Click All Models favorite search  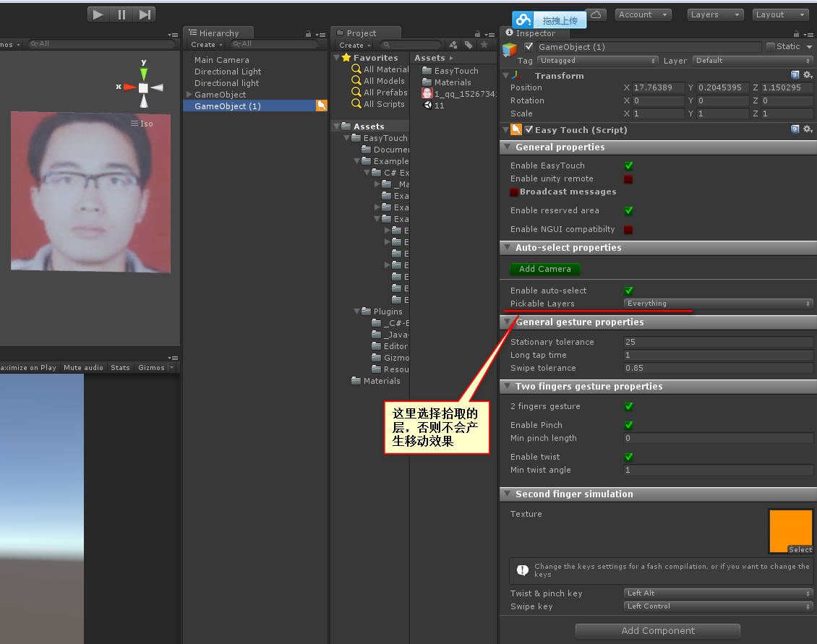pos(378,81)
